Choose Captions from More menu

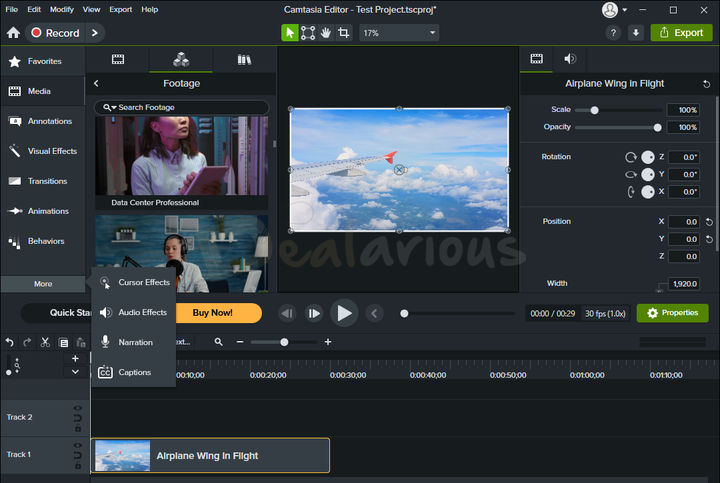pyautogui.click(x=134, y=372)
